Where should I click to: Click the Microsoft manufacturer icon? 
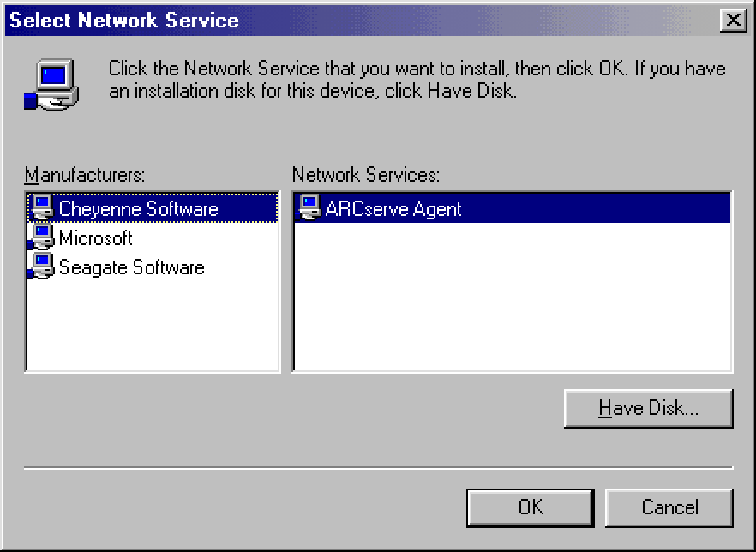42,237
